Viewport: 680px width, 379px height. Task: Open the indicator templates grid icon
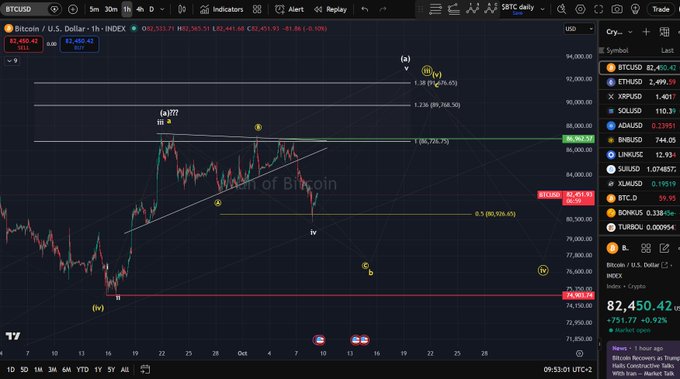(257, 9)
